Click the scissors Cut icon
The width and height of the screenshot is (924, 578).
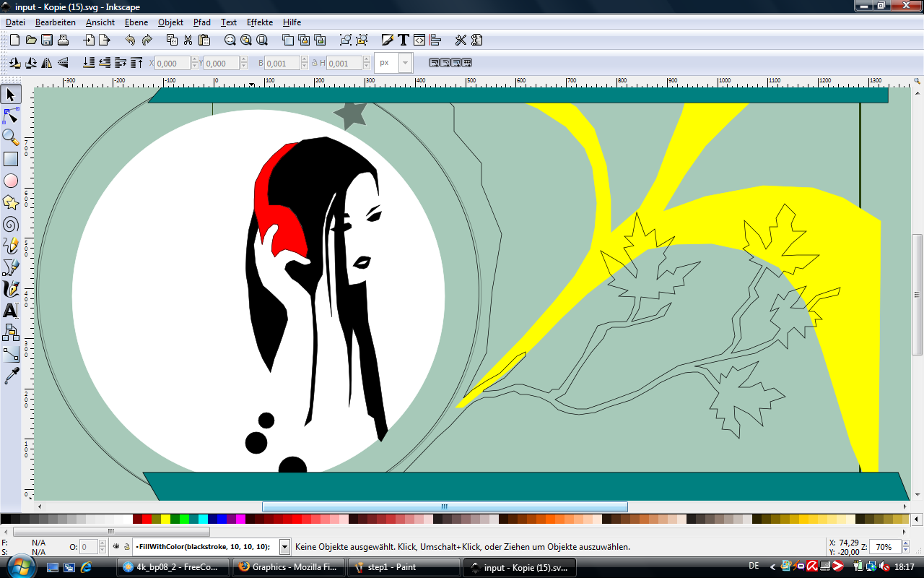188,40
